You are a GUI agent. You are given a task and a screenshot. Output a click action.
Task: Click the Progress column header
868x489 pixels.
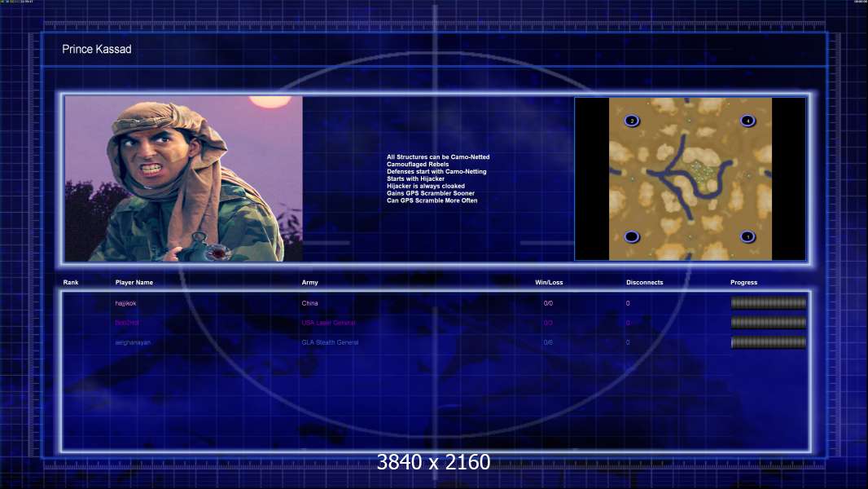click(x=744, y=283)
